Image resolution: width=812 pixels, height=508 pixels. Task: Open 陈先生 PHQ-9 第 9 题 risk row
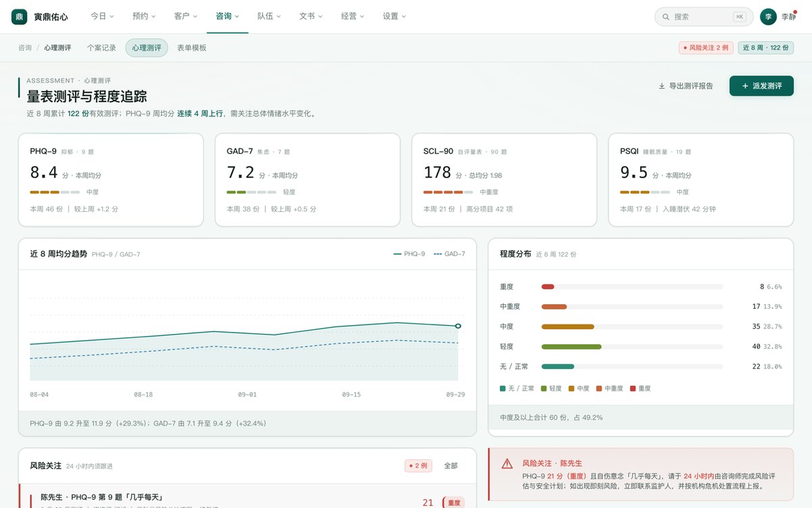[x=247, y=497]
